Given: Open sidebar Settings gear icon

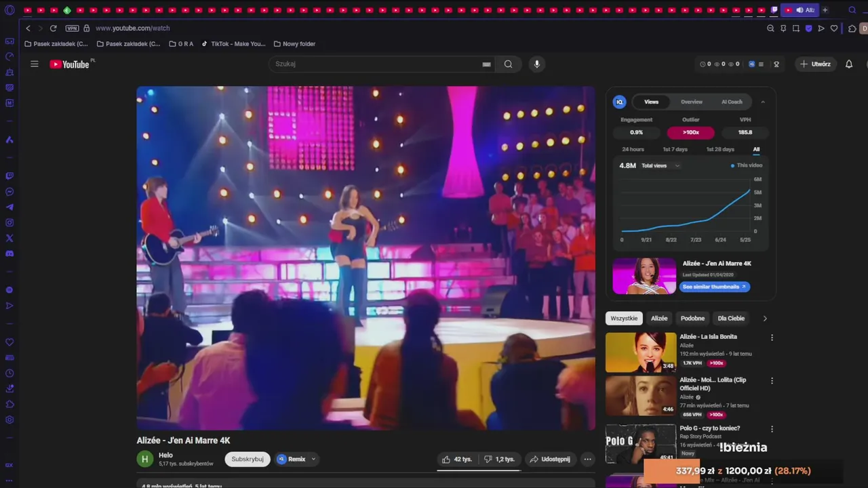Looking at the screenshot, I should tap(9, 420).
